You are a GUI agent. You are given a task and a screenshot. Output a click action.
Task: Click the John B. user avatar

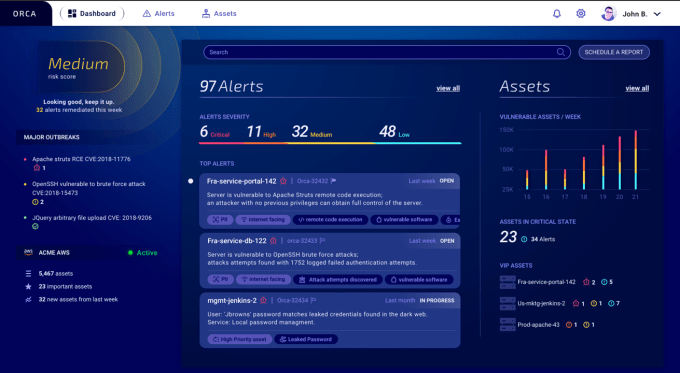click(x=608, y=14)
